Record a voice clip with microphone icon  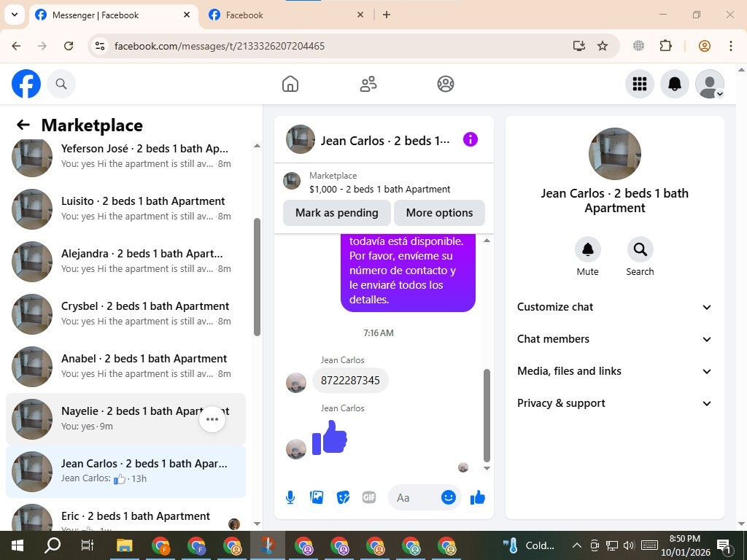point(290,497)
